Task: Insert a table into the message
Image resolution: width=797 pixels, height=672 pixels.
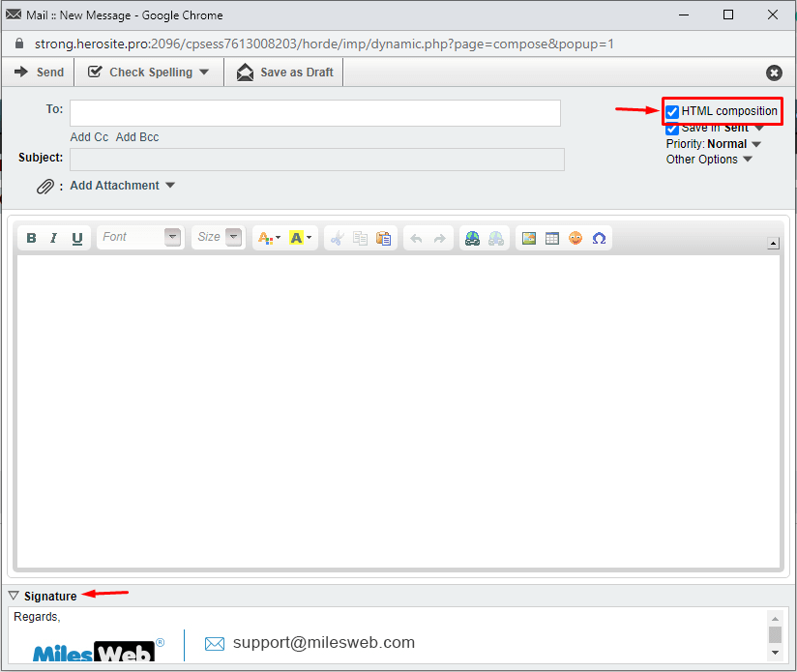Action: [x=552, y=238]
